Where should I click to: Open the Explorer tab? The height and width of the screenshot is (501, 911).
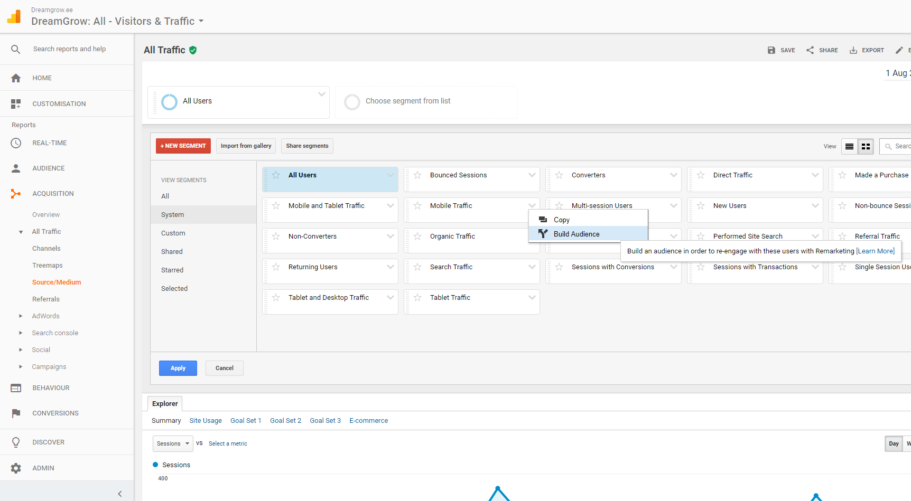pos(165,403)
